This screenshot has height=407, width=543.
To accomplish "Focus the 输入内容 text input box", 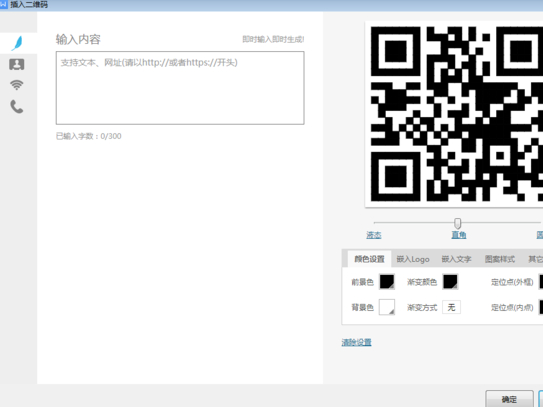I will 180,88.
